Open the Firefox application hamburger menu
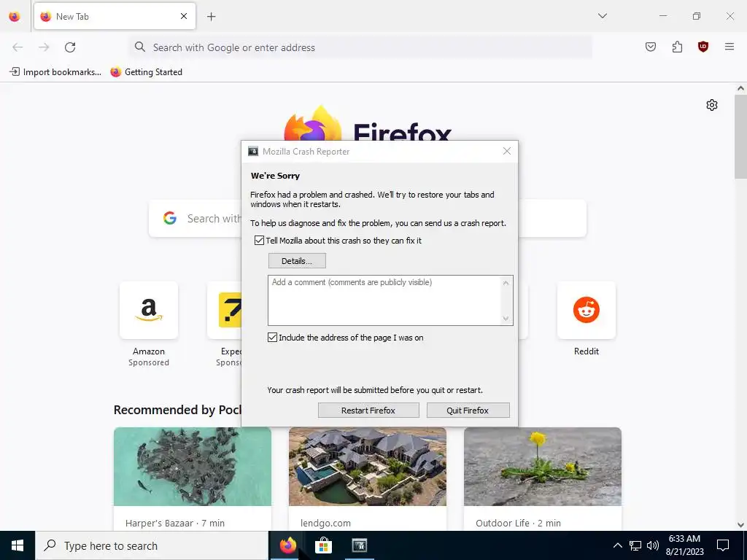This screenshot has height=560, width=747. [729, 47]
